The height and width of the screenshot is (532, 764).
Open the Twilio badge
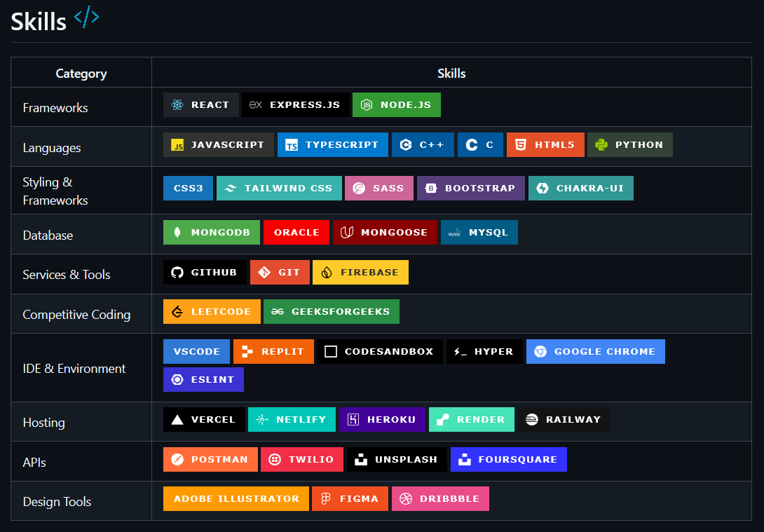[x=302, y=459]
